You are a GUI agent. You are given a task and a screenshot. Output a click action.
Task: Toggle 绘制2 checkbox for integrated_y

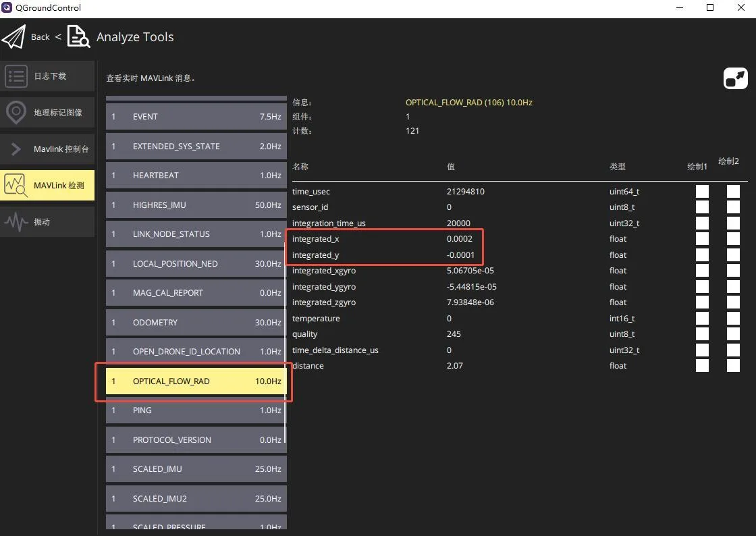pos(733,254)
